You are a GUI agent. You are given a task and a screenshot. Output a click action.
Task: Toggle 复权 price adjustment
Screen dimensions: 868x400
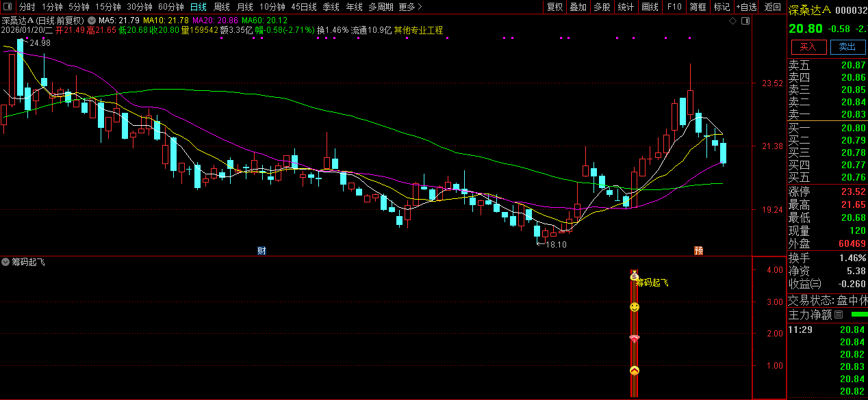click(x=554, y=7)
